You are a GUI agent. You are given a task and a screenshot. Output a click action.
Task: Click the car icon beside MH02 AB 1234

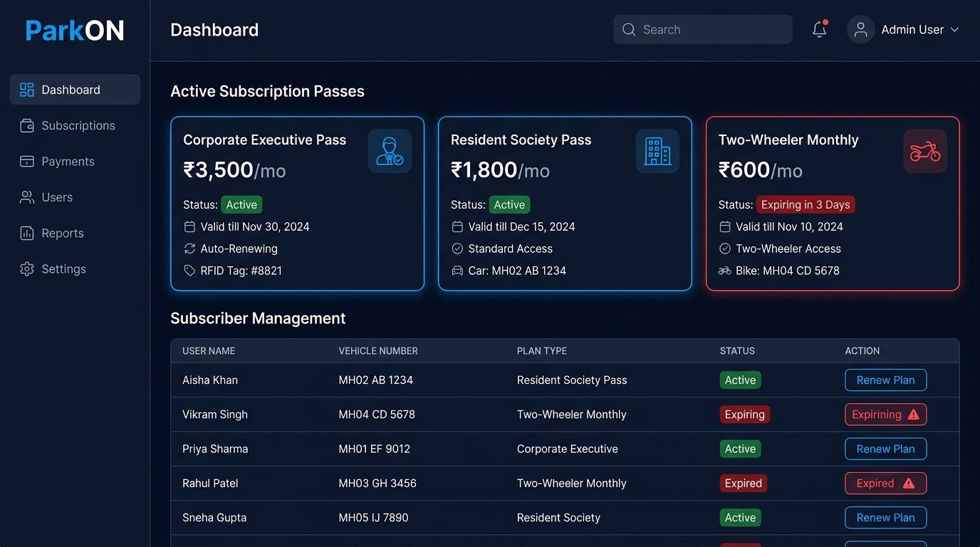457,271
